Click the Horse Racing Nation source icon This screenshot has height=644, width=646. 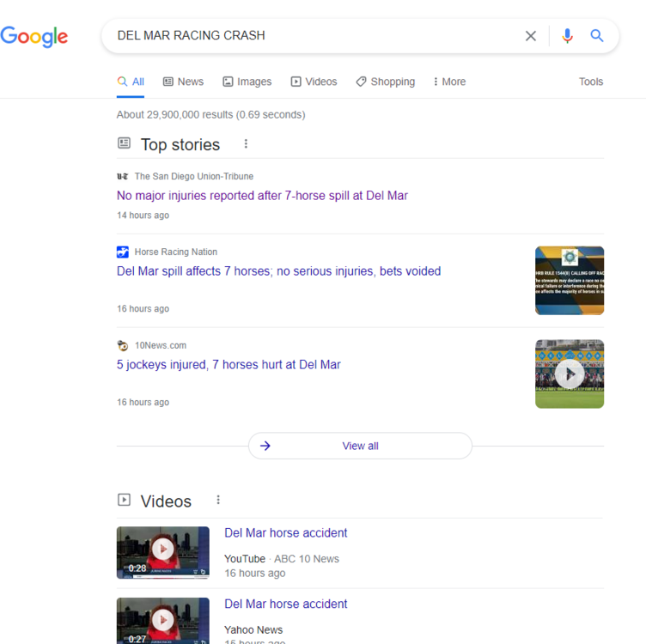pyautogui.click(x=122, y=252)
